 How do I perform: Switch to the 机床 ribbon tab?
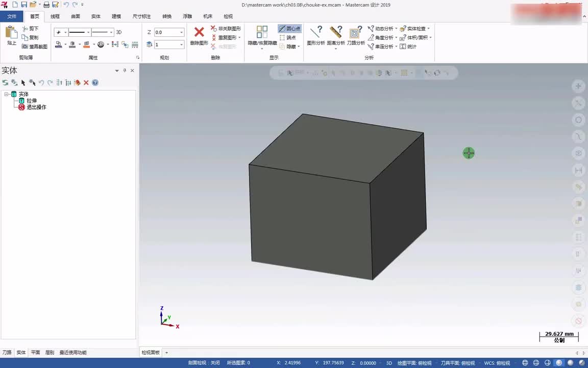click(x=208, y=16)
